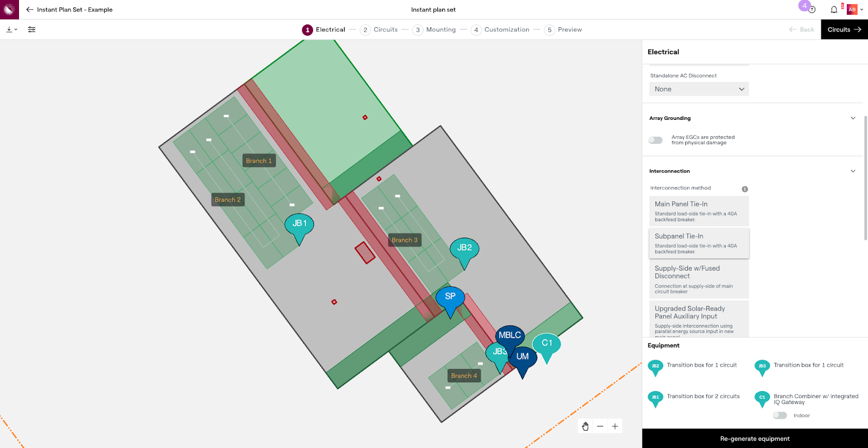Toggle the Indoor switch for Branch Combiner

(x=780, y=415)
